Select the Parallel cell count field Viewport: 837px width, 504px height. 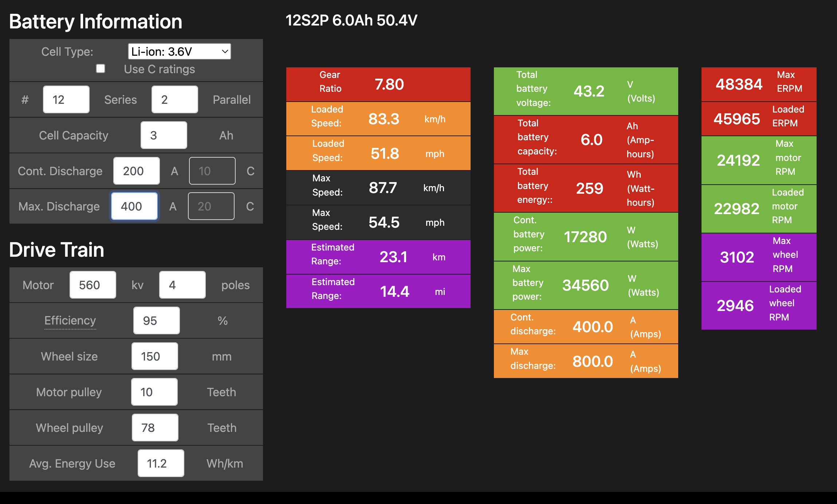click(x=175, y=99)
